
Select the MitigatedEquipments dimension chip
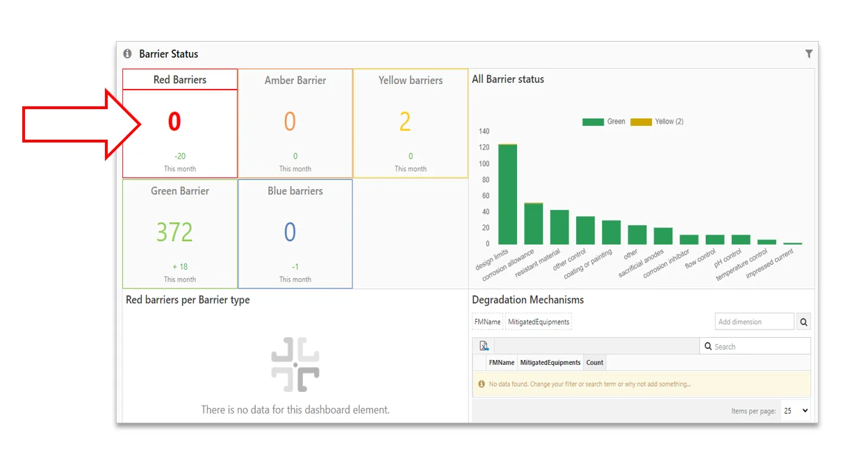point(539,322)
